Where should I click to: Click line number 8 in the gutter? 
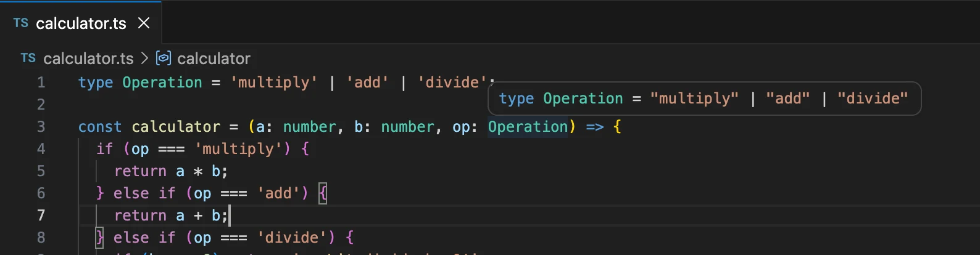(x=41, y=238)
